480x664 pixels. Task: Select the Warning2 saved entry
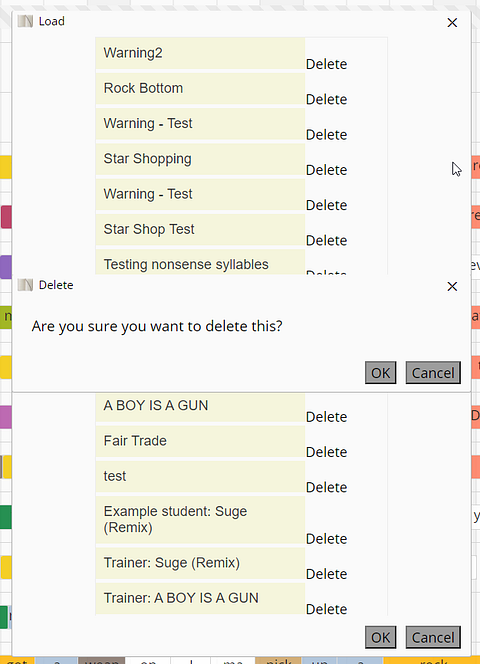(x=200, y=53)
